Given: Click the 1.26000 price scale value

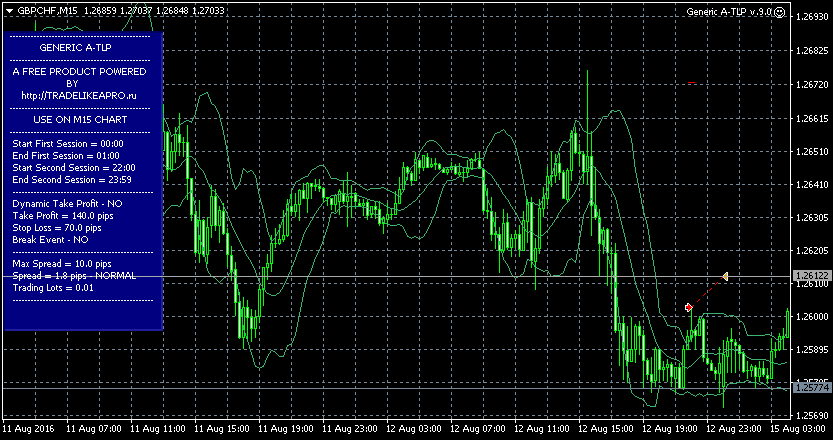Looking at the screenshot, I should [x=812, y=317].
